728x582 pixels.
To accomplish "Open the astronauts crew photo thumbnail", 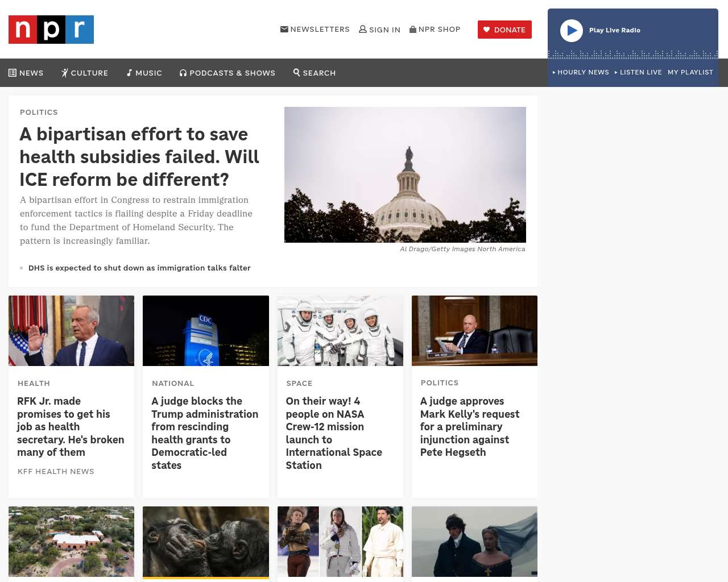I will tap(340, 331).
